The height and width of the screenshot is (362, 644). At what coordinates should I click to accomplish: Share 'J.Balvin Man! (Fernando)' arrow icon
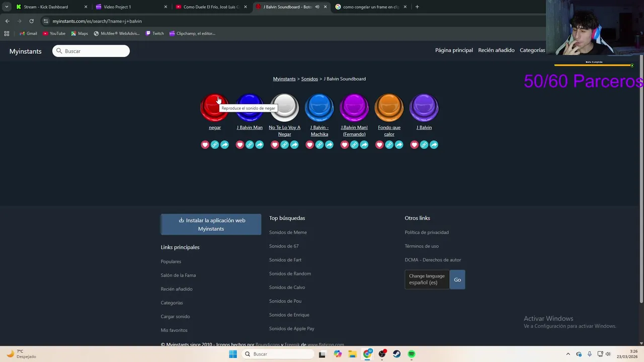point(364,145)
